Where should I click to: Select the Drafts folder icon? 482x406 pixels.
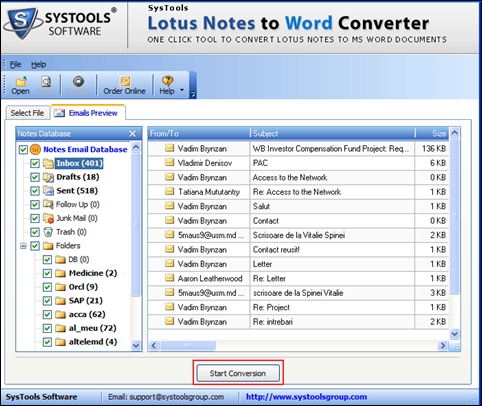[x=48, y=177]
